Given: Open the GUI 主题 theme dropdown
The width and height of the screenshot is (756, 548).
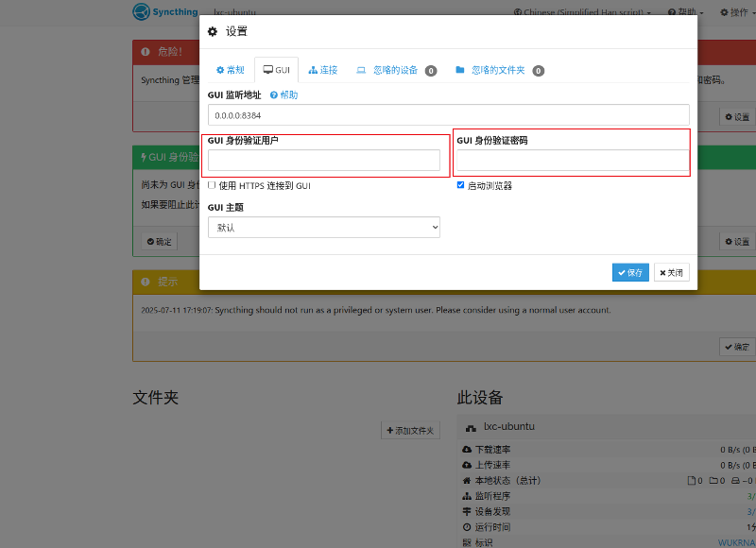Looking at the screenshot, I should pyautogui.click(x=323, y=227).
